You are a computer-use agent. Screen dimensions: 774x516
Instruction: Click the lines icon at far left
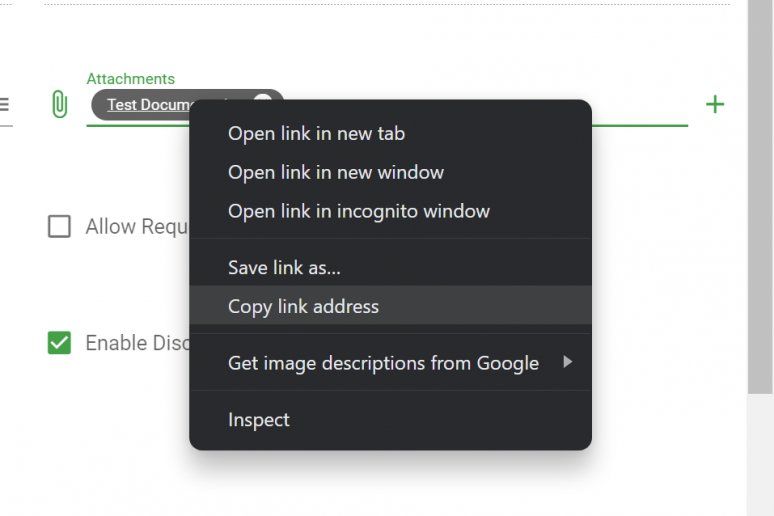pos(4,104)
